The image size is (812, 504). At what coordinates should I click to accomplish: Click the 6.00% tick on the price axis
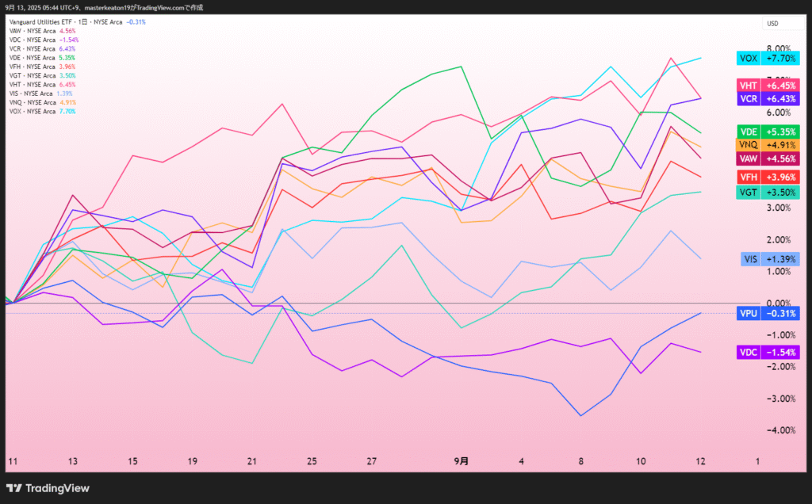tap(779, 113)
